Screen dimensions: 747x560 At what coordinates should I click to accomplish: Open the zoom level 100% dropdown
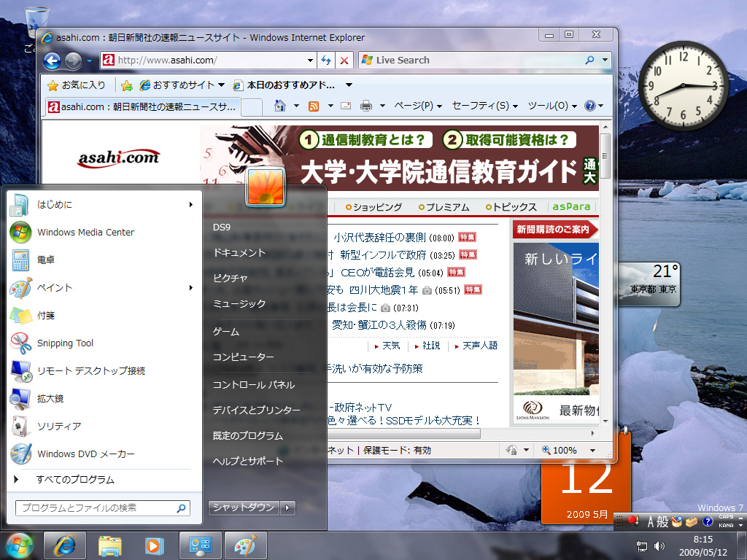[592, 451]
